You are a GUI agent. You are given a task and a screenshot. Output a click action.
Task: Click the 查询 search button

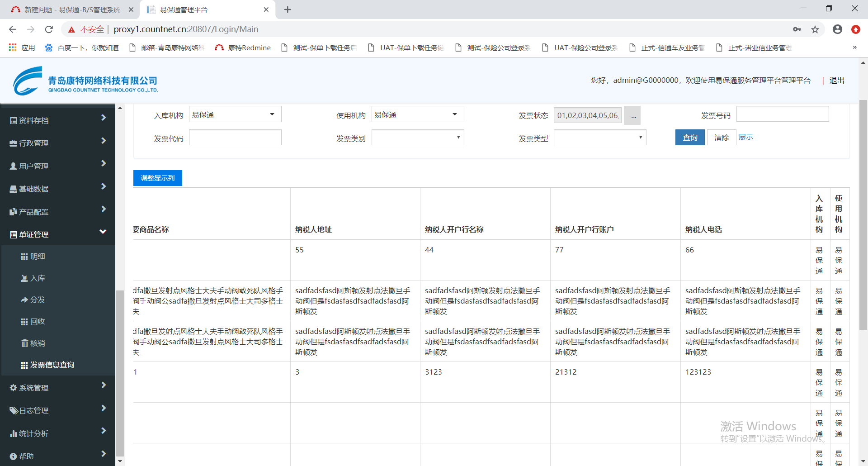pyautogui.click(x=689, y=138)
